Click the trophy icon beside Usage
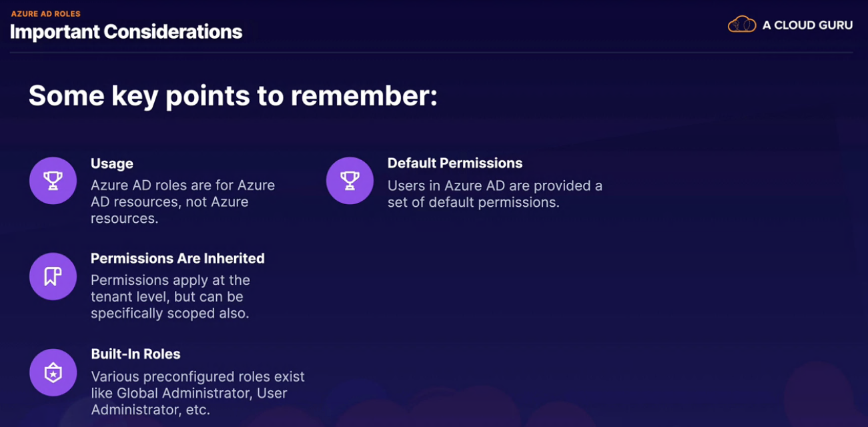 (53, 181)
